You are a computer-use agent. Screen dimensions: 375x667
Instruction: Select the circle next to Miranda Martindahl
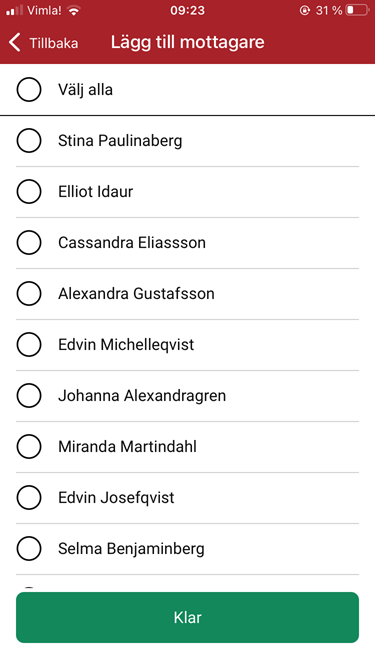(x=29, y=447)
